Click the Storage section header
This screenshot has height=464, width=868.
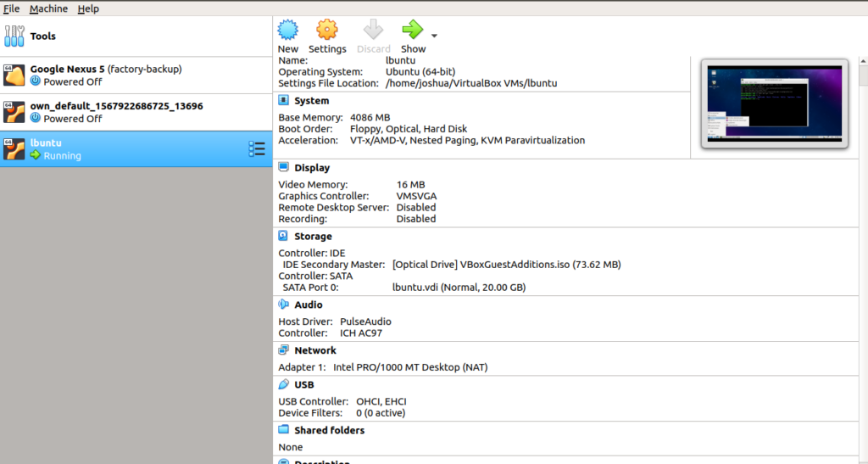pos(314,237)
